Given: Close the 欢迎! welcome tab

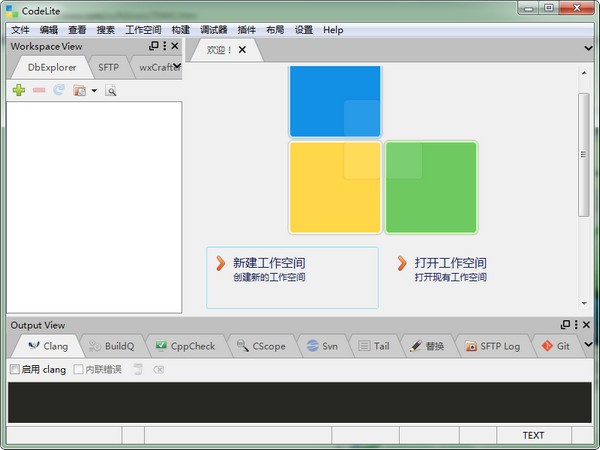Looking at the screenshot, I should click(x=242, y=50).
